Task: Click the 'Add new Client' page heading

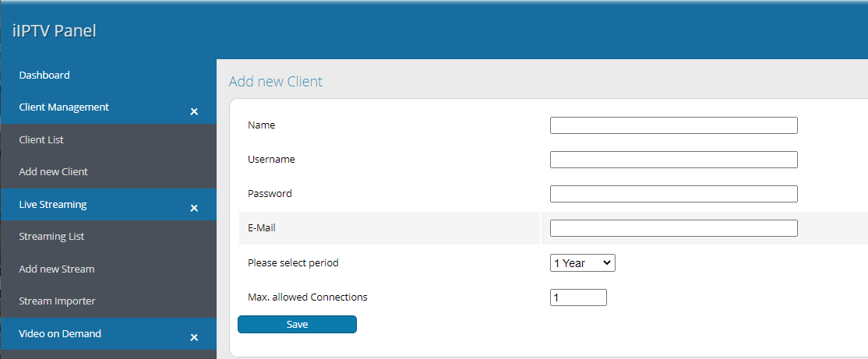Action: tap(276, 82)
